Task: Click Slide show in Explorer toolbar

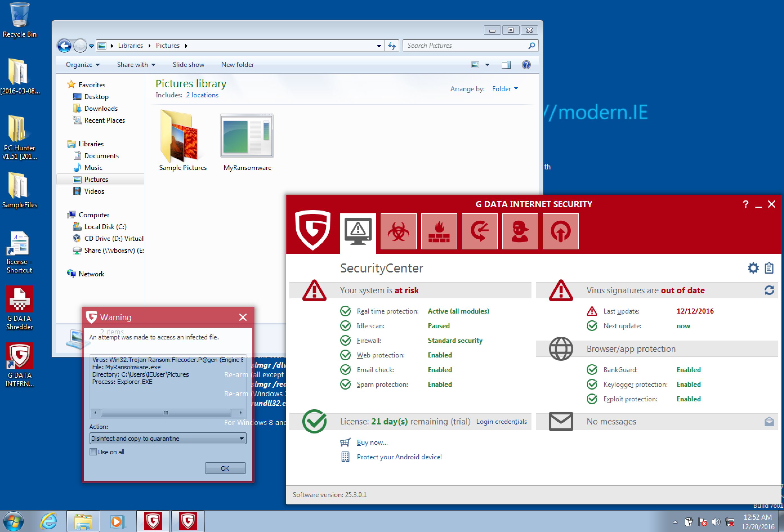Action: (x=188, y=65)
